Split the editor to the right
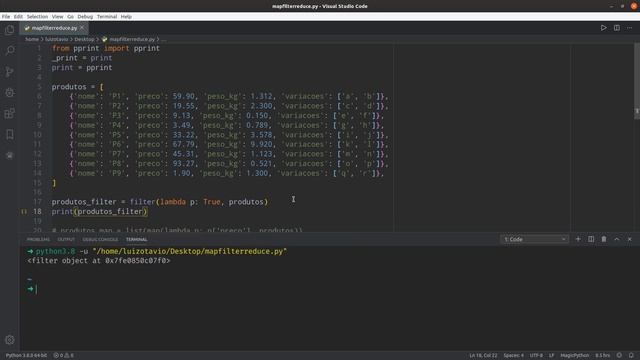The height and width of the screenshot is (360, 640). (617, 28)
